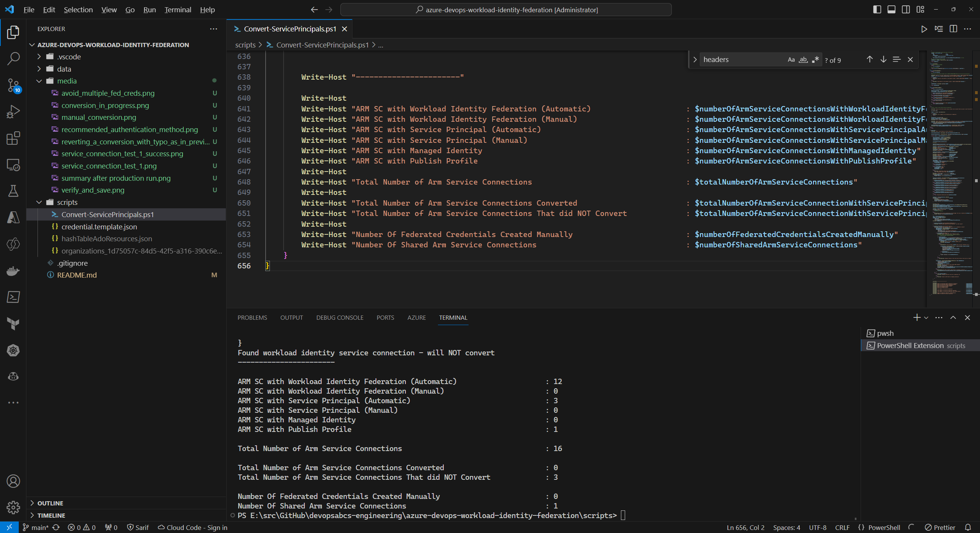This screenshot has height=533, width=980.
Task: Select the Run and Debug icon
Action: point(13,111)
